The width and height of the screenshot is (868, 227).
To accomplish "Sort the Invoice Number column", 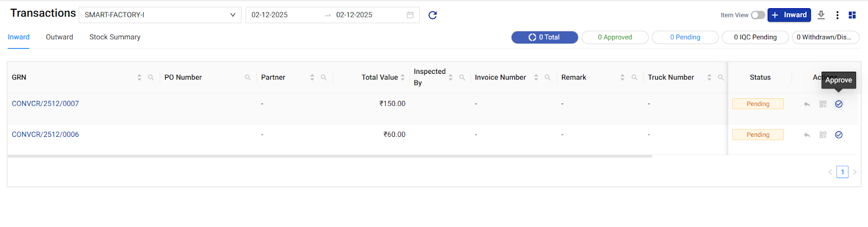I will (536, 78).
